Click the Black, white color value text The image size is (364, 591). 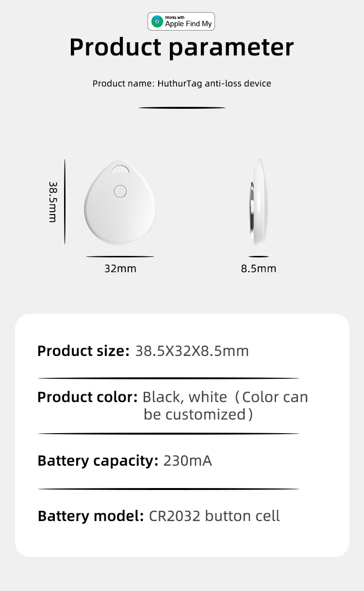pyautogui.click(x=184, y=397)
